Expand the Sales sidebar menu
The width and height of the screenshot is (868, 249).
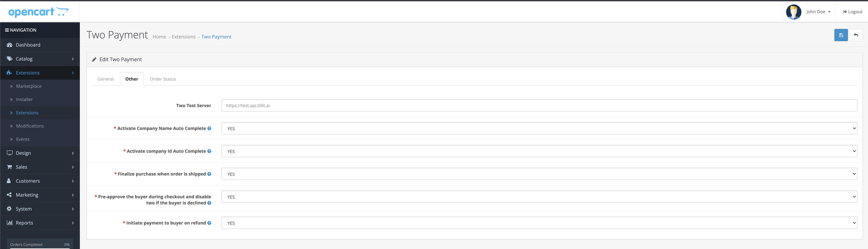coord(40,167)
